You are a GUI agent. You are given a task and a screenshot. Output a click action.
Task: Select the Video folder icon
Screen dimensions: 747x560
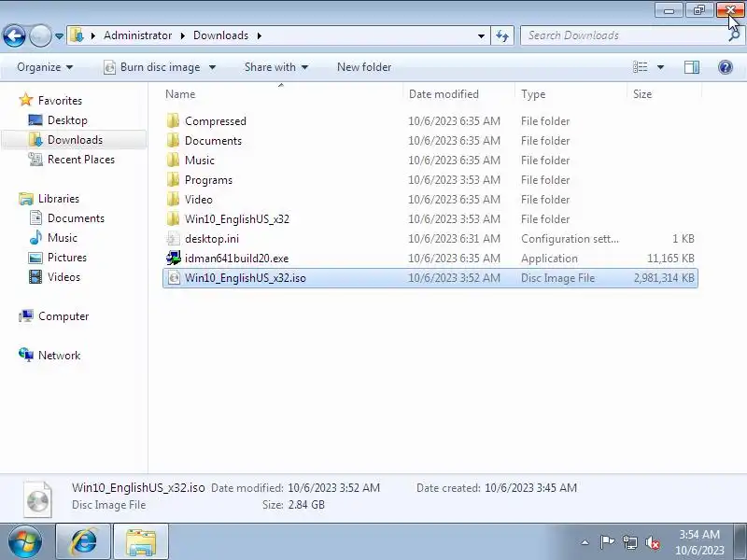174,199
